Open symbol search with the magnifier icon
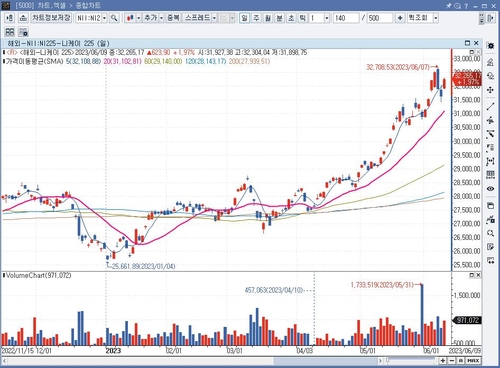The image size is (500, 368). (x=114, y=18)
